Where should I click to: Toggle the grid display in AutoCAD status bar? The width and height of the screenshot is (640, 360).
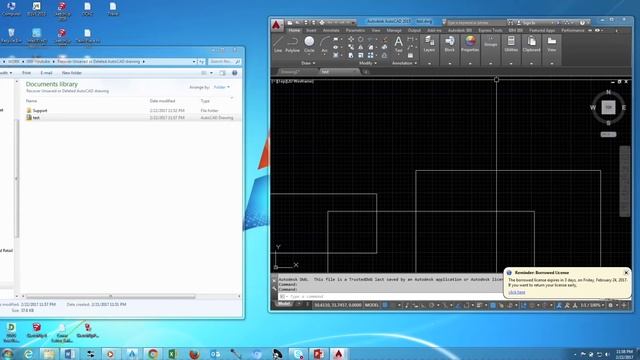coord(385,305)
